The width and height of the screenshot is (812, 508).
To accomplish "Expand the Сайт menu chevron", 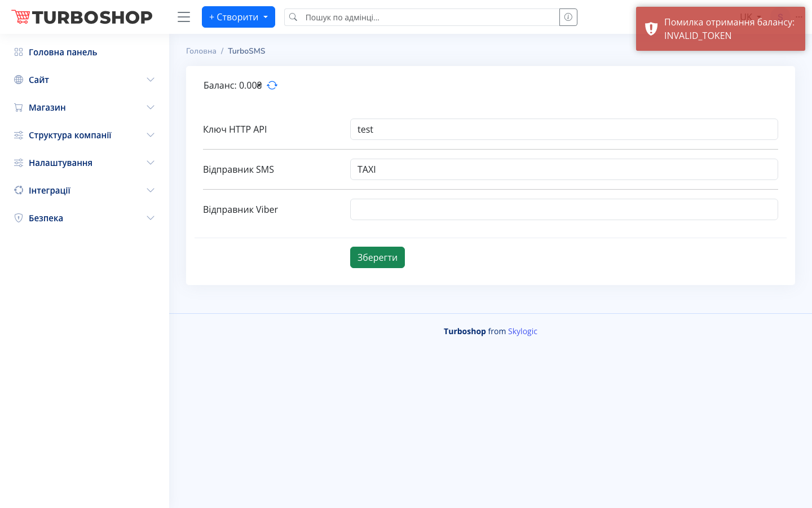I will point(151,80).
